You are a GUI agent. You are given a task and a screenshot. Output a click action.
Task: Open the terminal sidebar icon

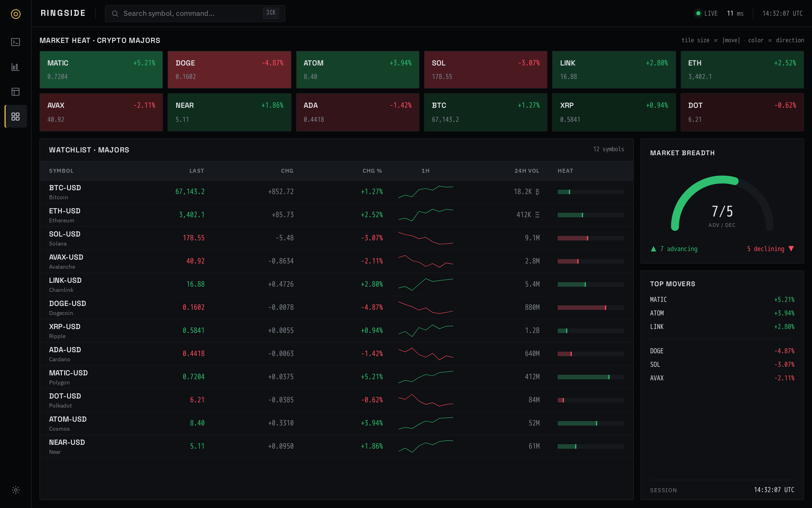click(x=16, y=42)
